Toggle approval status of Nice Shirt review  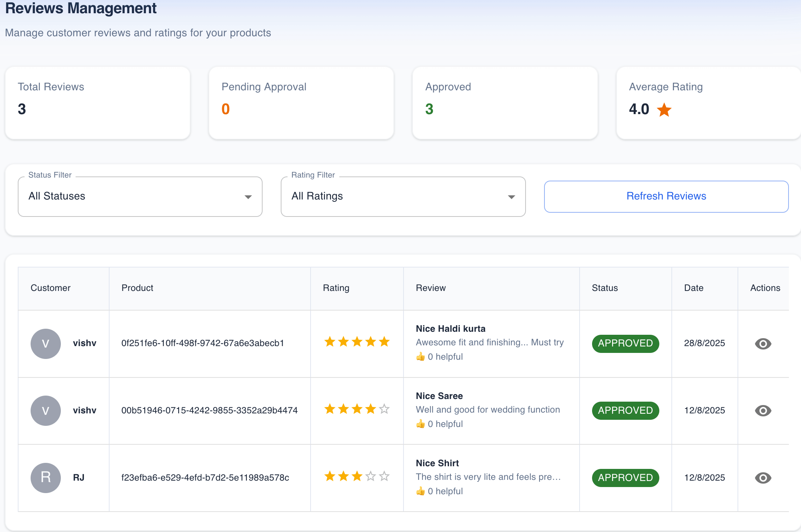[625, 478]
